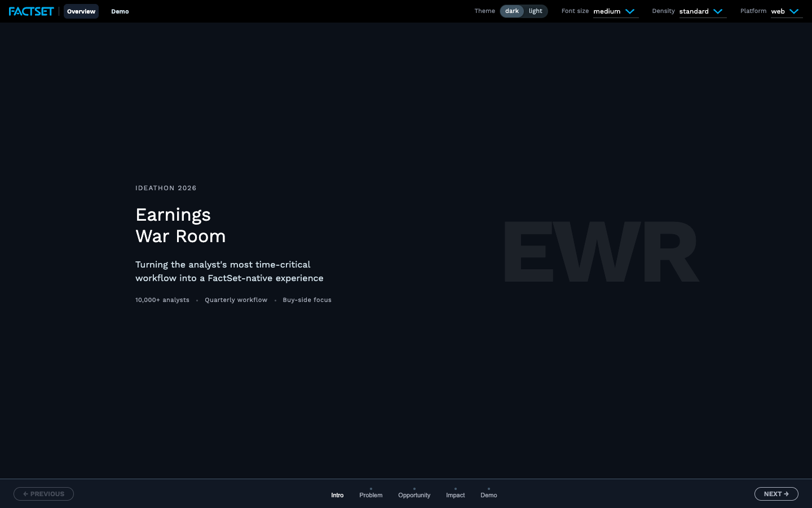Open the Platform web dropdown
Image resolution: width=812 pixels, height=508 pixels.
(787, 11)
